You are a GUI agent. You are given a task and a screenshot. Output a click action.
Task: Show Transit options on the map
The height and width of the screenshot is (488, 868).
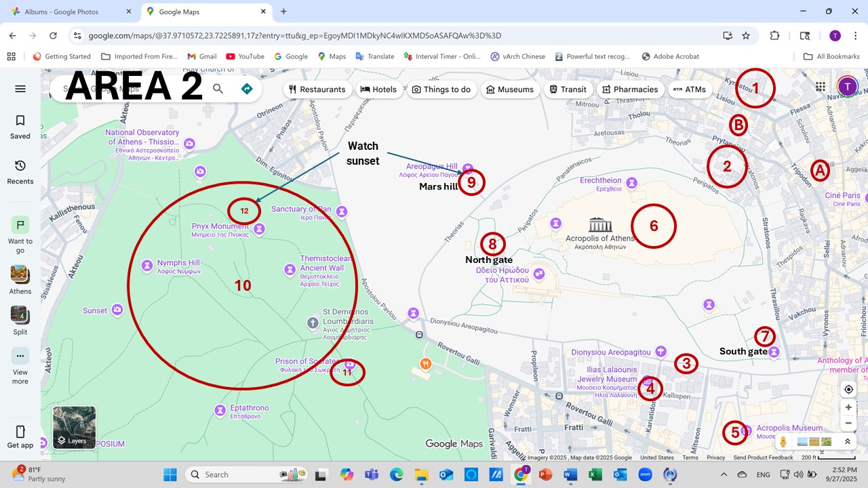[x=568, y=89]
